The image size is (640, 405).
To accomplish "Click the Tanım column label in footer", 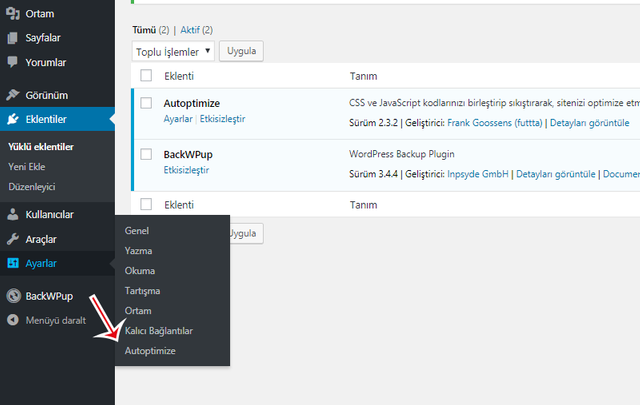I will (363, 205).
